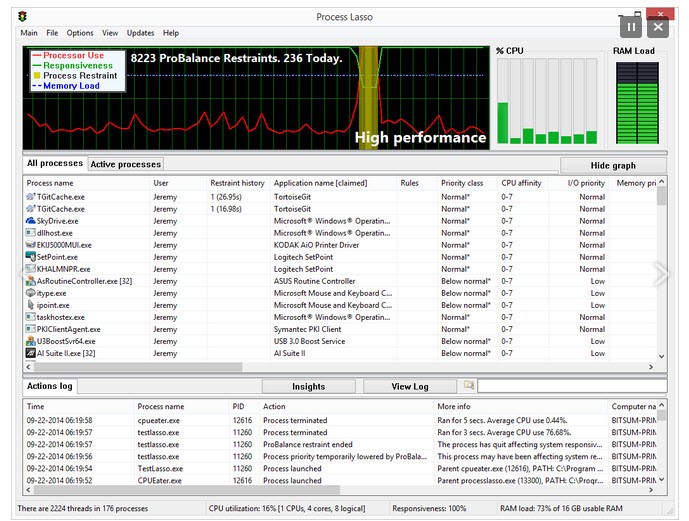Open the Main menu
This screenshot has width=689, height=521.
29,33
